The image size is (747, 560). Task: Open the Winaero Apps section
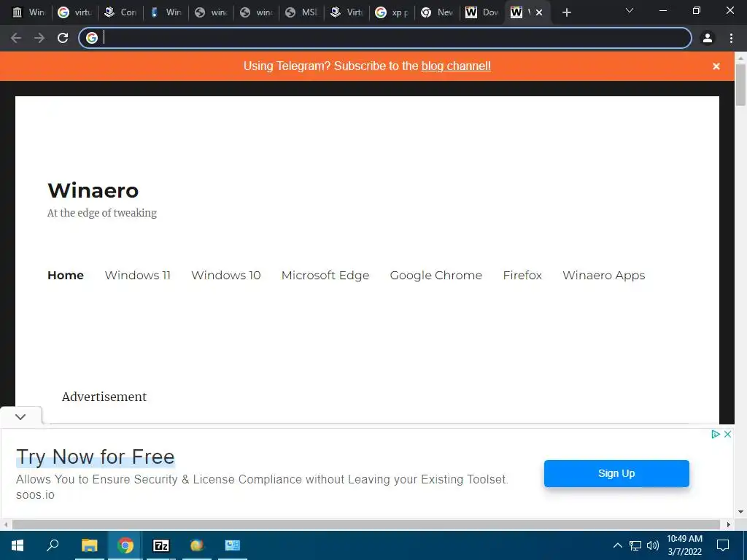coord(603,275)
